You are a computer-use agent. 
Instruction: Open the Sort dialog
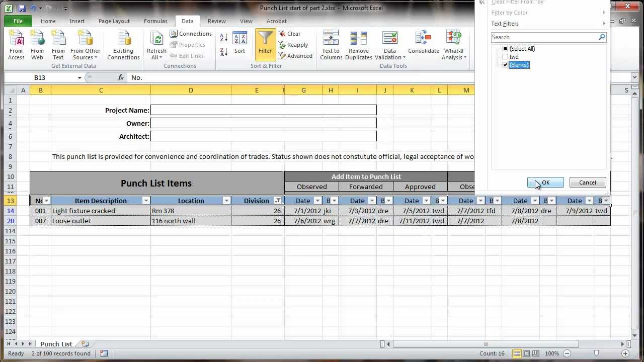tap(239, 43)
